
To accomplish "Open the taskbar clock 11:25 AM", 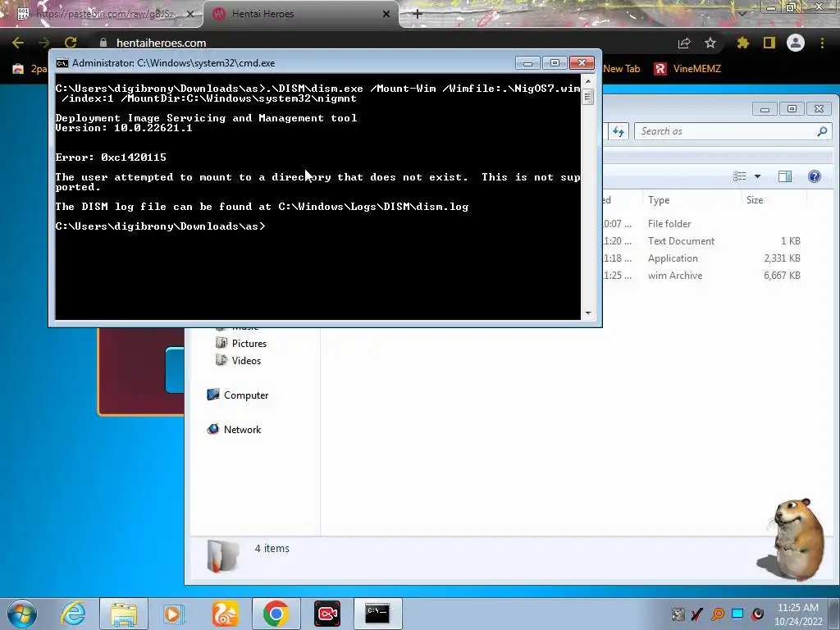I will [797, 614].
